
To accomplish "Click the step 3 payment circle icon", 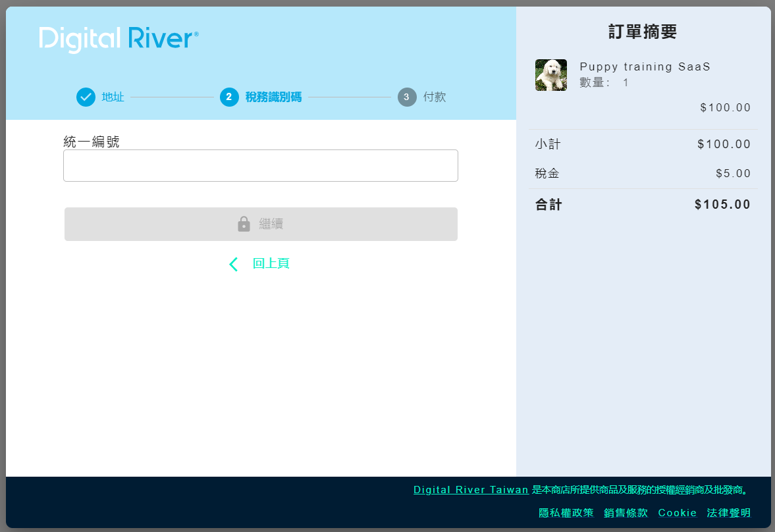I will (x=407, y=97).
